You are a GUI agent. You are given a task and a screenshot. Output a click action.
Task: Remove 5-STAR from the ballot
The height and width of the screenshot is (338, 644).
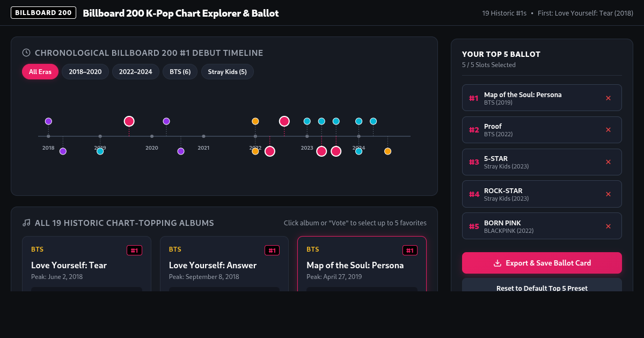click(x=608, y=162)
